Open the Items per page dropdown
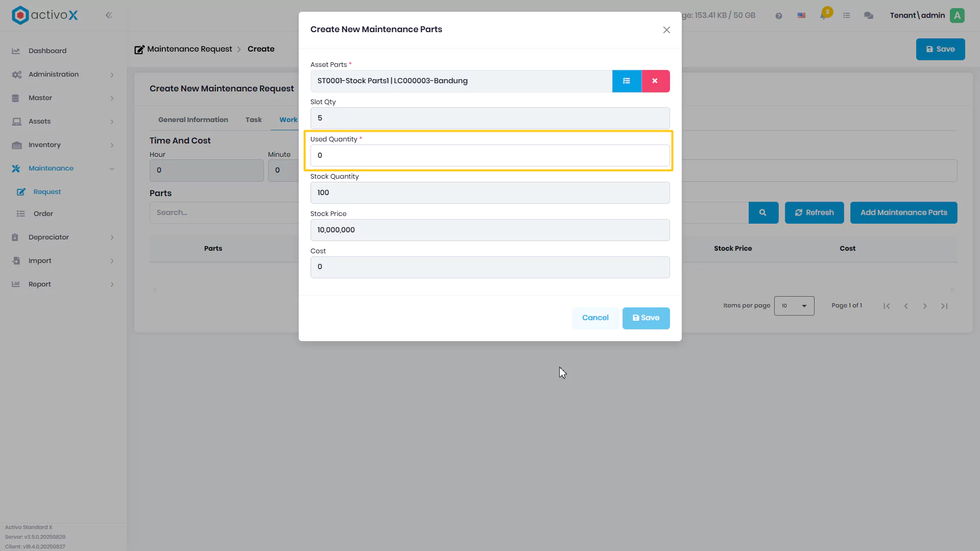The height and width of the screenshot is (551, 980). pos(794,306)
